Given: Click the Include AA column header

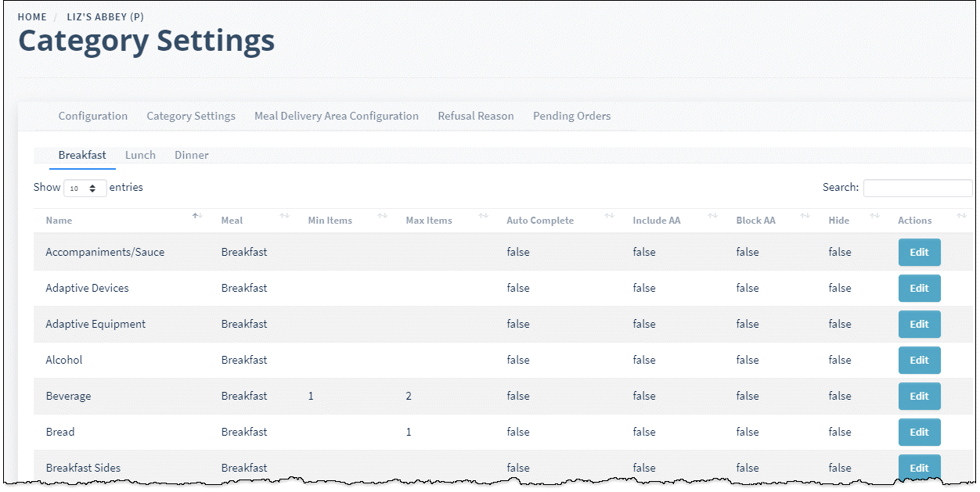Looking at the screenshot, I should click(657, 221).
